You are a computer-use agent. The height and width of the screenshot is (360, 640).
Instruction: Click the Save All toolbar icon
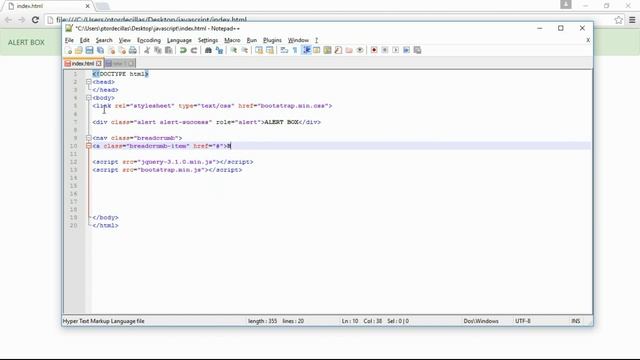tap(100, 50)
